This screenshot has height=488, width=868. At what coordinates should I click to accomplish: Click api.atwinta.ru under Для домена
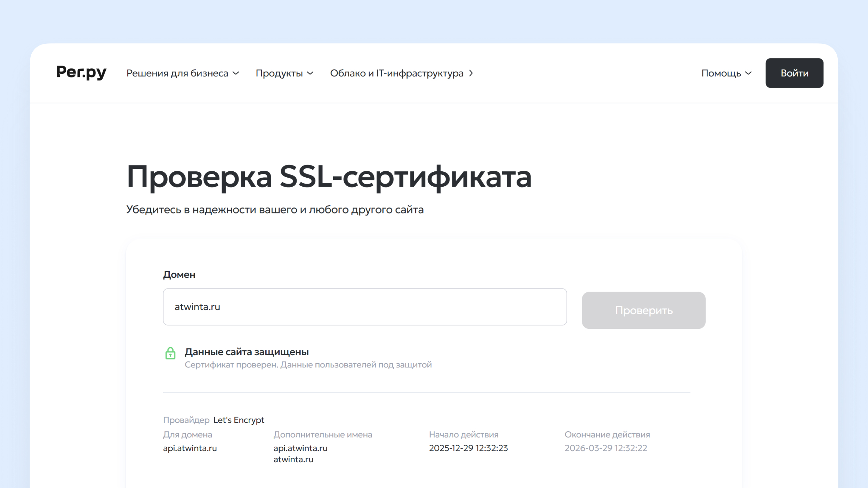190,448
